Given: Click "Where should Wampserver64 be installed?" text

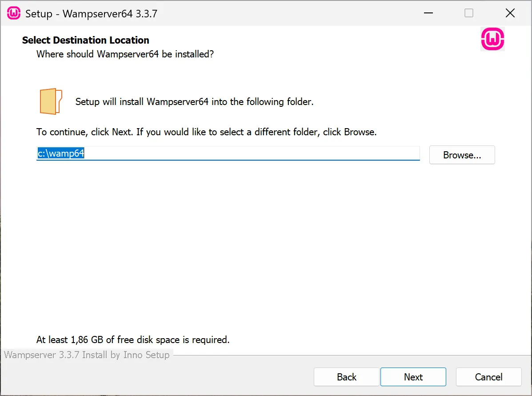Looking at the screenshot, I should [125, 54].
